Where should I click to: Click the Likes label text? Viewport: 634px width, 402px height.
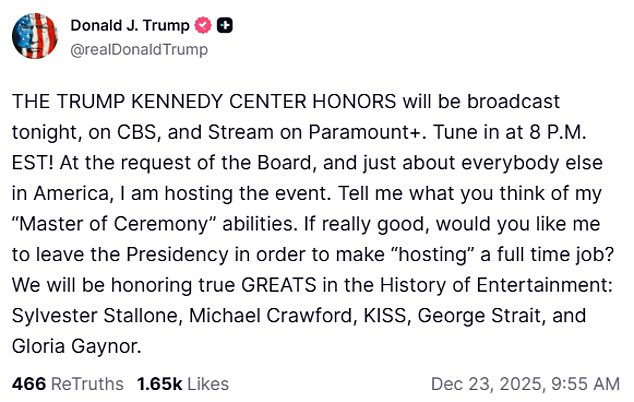pos(206,383)
